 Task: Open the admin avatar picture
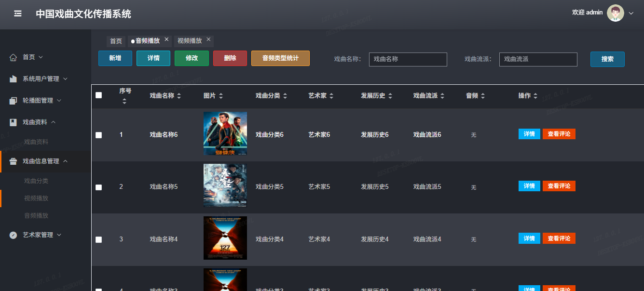point(615,13)
